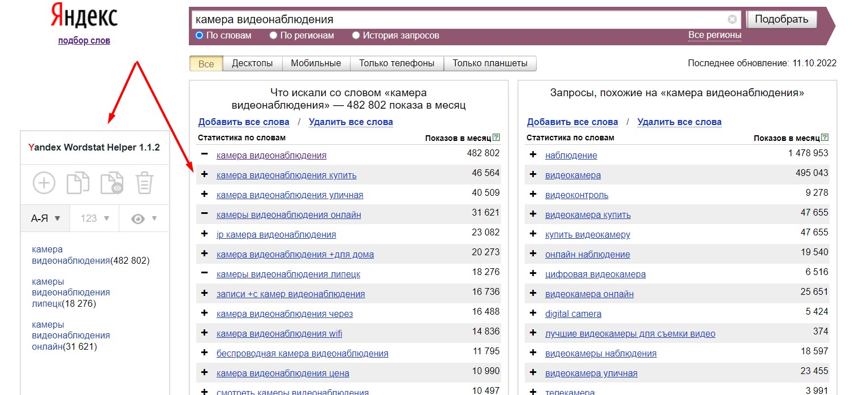Image resolution: width=868 pixels, height=395 pixels.
Task: Select the История запросов radio button
Action: click(x=356, y=35)
